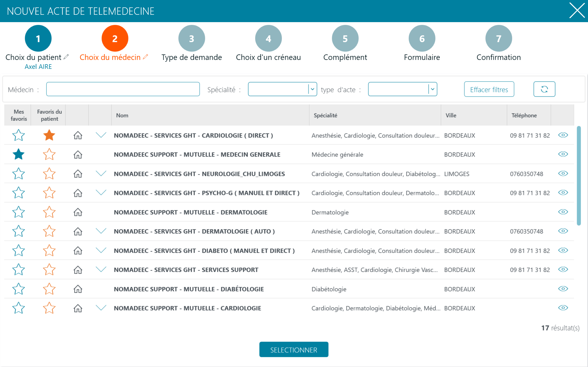View details eye icon for CARDIOLOGIE ( DIRECT )
This screenshot has height=367, width=588.
pos(563,135)
